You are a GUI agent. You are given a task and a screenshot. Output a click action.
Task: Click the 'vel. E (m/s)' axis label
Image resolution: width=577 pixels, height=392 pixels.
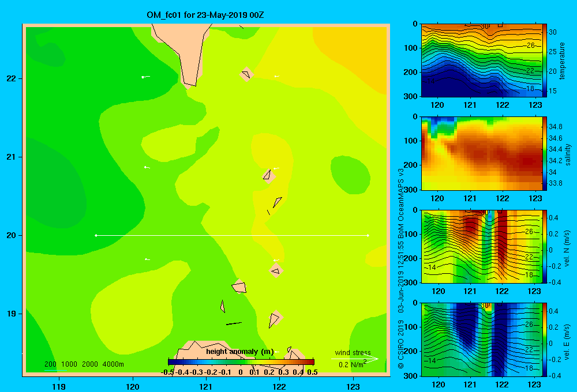coord(567,341)
